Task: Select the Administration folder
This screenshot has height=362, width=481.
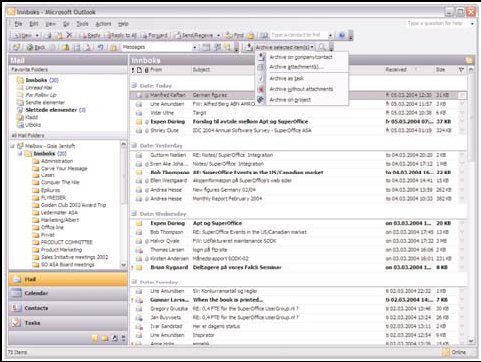Action: 57,161
